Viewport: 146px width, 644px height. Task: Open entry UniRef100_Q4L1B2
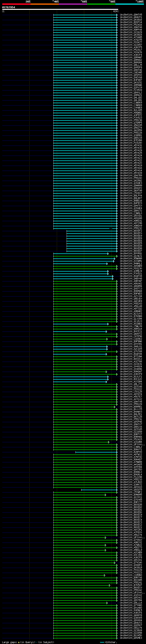[131, 98]
